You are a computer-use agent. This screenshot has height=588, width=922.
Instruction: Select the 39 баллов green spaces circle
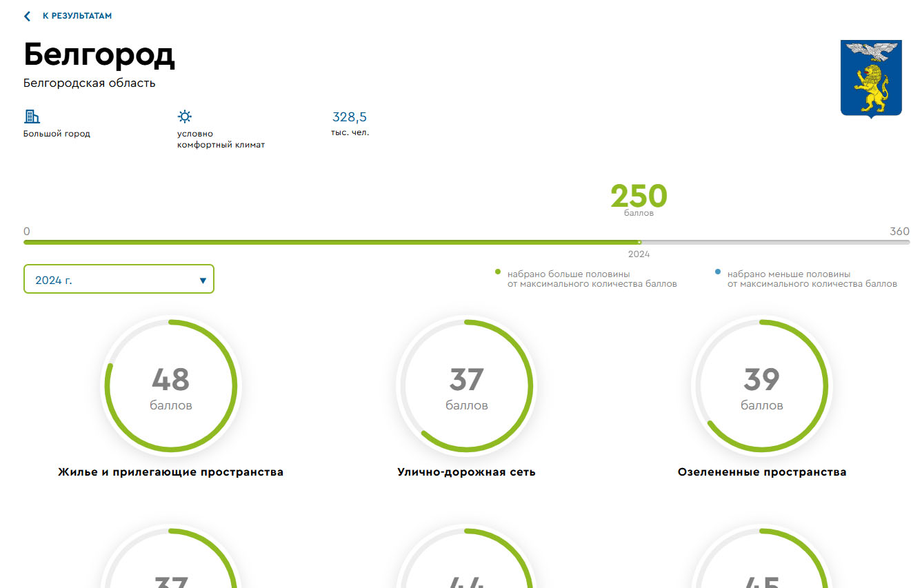[x=761, y=386]
